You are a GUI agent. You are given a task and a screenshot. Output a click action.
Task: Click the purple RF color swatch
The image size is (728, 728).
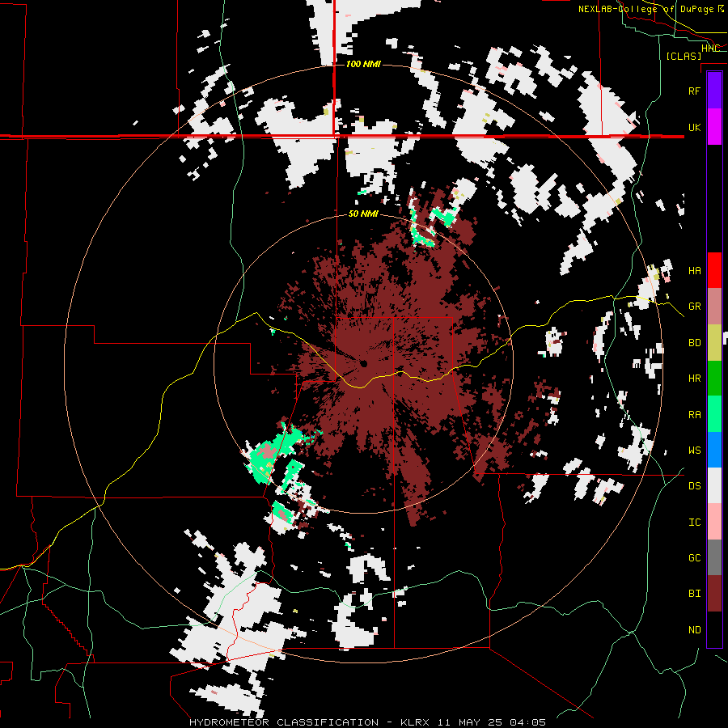[x=714, y=91]
